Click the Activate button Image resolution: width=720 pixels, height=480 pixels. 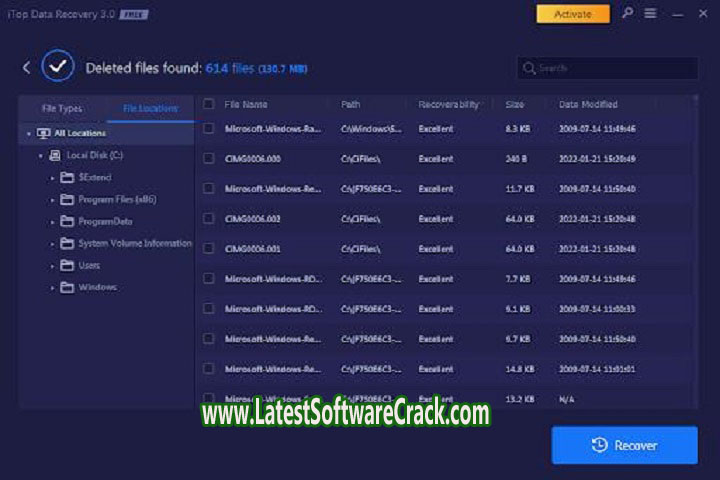coord(573,14)
